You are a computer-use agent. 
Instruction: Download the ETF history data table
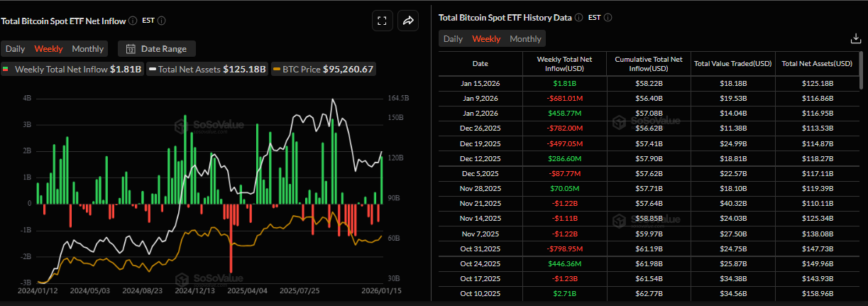(x=855, y=39)
